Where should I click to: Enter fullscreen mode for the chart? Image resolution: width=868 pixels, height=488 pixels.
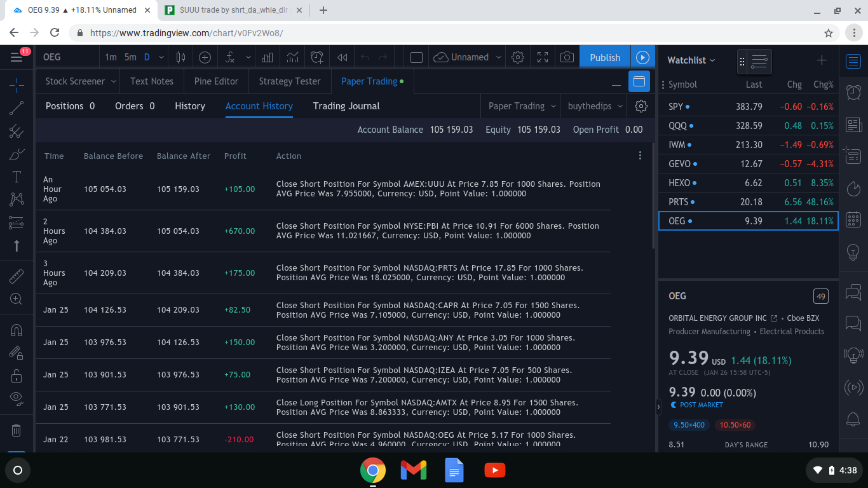click(x=543, y=57)
